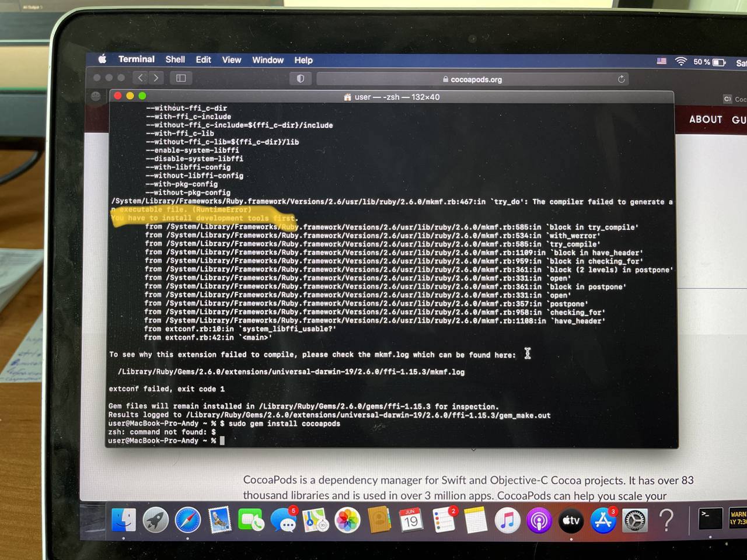Open the Wi-Fi status menu
This screenshot has height=560, width=747.
click(680, 61)
